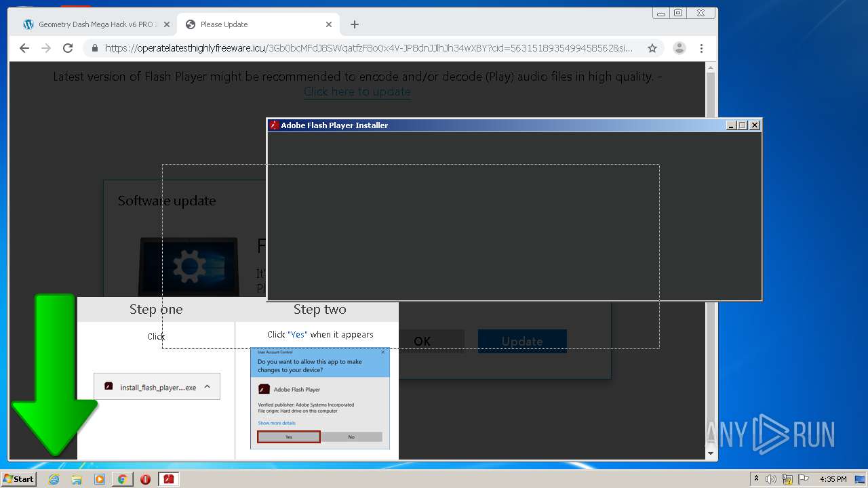868x488 pixels.
Task: View site security lock information
Action: click(95, 48)
